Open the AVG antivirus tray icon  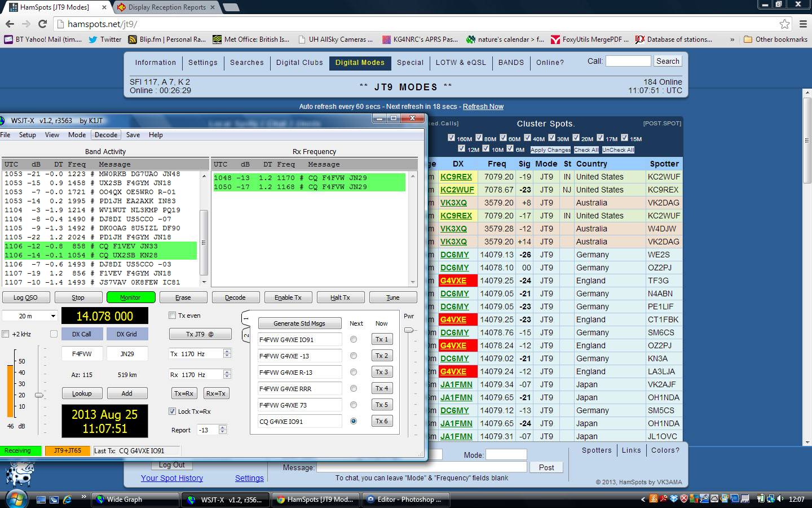click(694, 498)
